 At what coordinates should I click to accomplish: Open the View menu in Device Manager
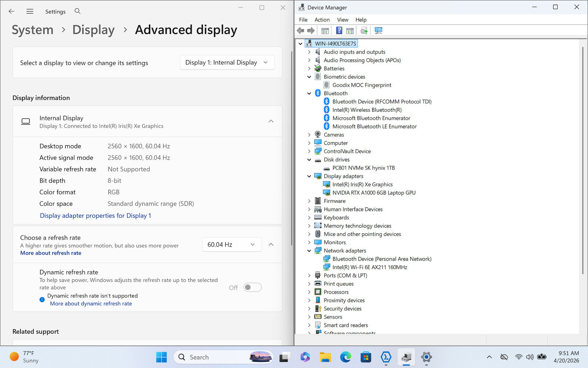click(343, 20)
